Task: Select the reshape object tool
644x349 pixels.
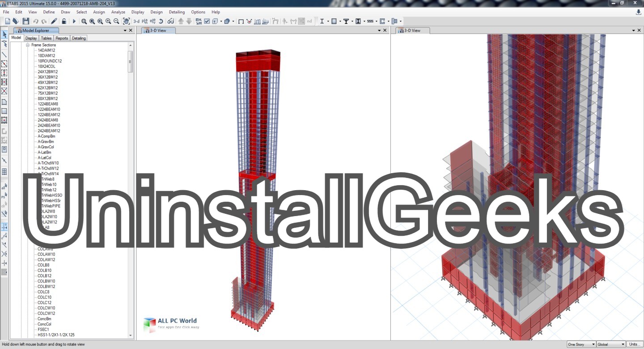Action: 4,43
